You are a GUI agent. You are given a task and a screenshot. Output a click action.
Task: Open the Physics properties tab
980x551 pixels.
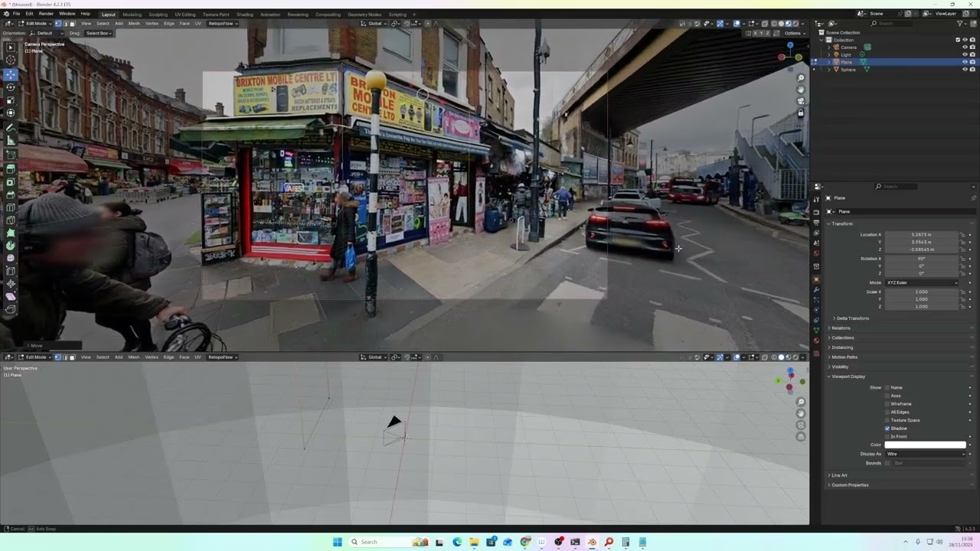pyautogui.click(x=816, y=310)
